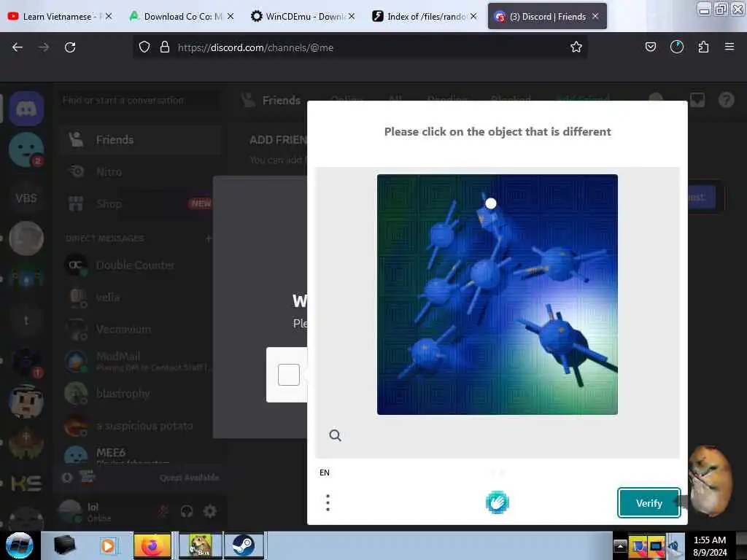Reload the current page
Viewport: 747px width, 560px height.
[x=70, y=47]
